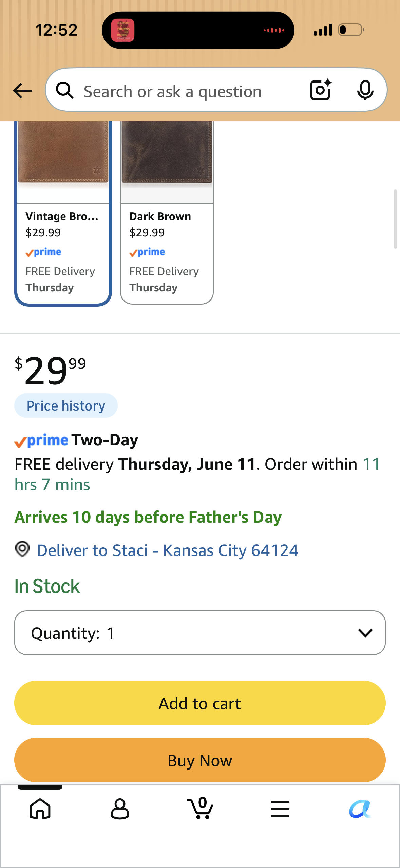Click Add to cart button
Screen dimensions: 400x868
pos(200,703)
